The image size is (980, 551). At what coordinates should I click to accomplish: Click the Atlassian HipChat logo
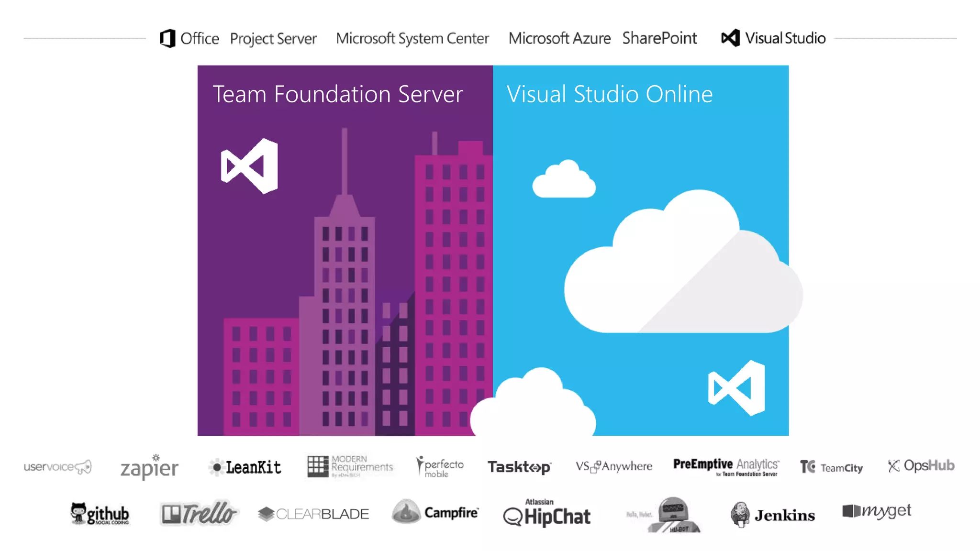[x=546, y=514]
